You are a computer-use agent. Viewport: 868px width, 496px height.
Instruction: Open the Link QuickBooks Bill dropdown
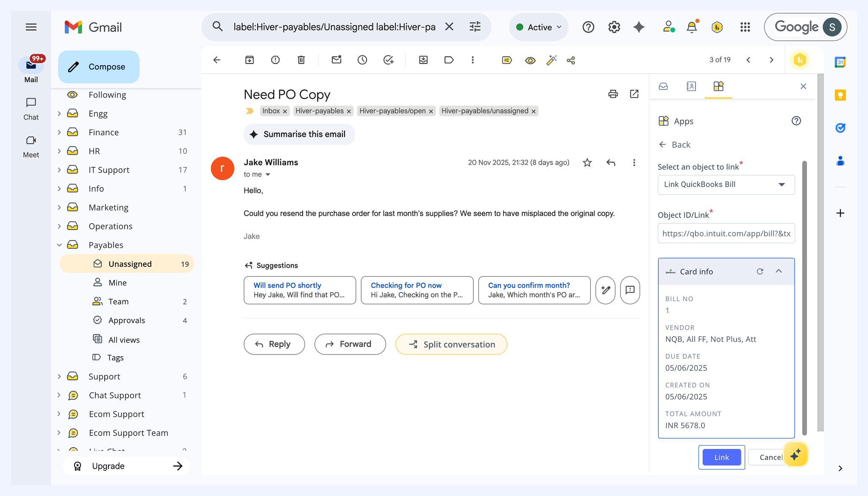pos(726,185)
